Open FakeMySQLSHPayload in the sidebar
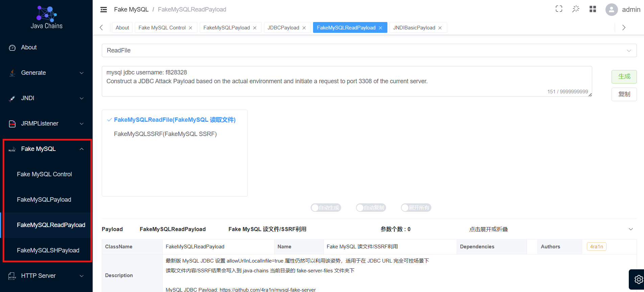Screen dimensions: 644x292 coord(48,250)
